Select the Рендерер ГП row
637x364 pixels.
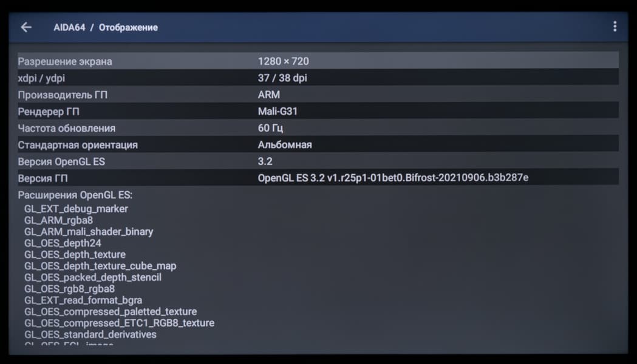click(318, 112)
